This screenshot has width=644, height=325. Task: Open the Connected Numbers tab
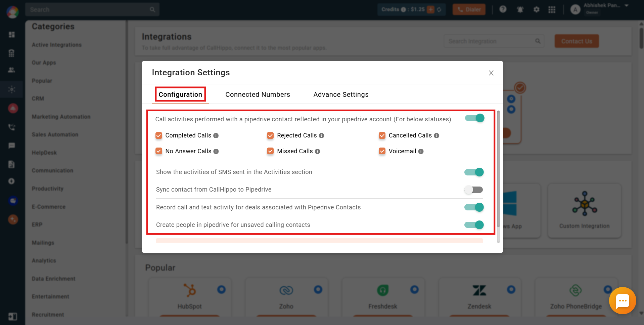(x=258, y=94)
